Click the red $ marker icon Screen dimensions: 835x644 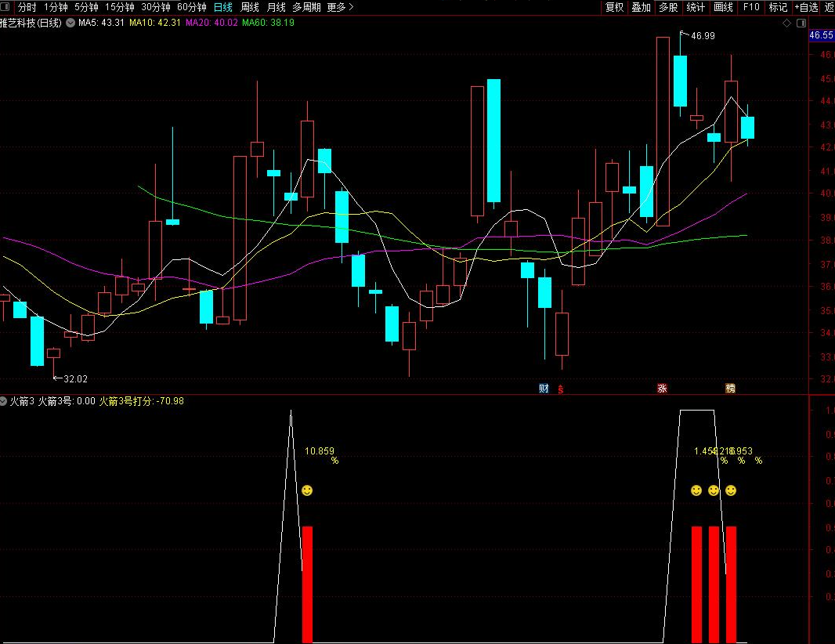pyautogui.click(x=560, y=389)
